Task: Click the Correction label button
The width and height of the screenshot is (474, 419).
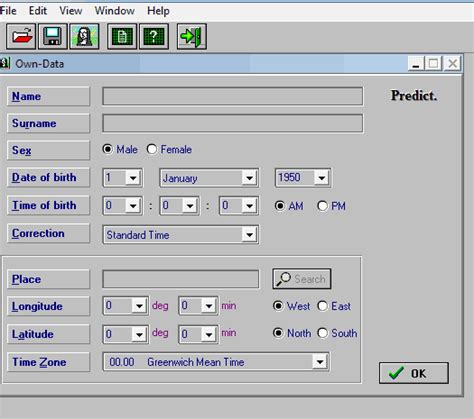Action: [49, 233]
